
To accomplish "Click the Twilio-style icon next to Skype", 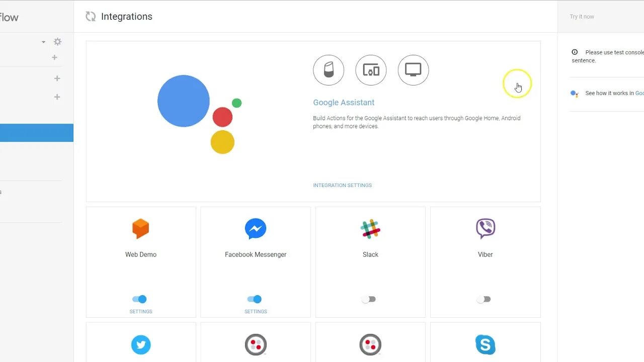I will (x=370, y=345).
